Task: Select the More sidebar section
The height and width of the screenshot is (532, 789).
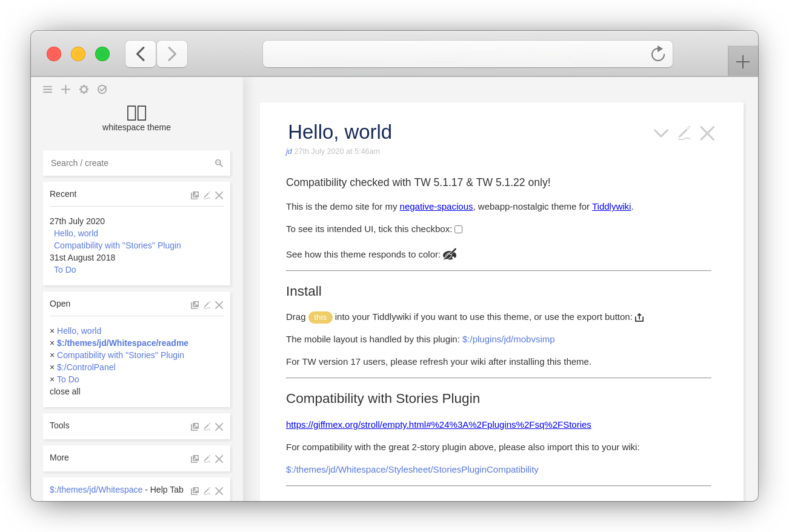Action: coord(59,457)
